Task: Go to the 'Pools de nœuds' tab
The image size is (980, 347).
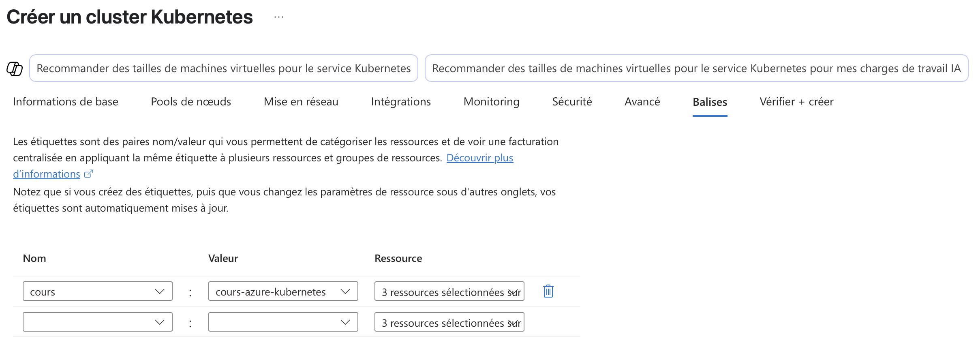Action: tap(191, 102)
